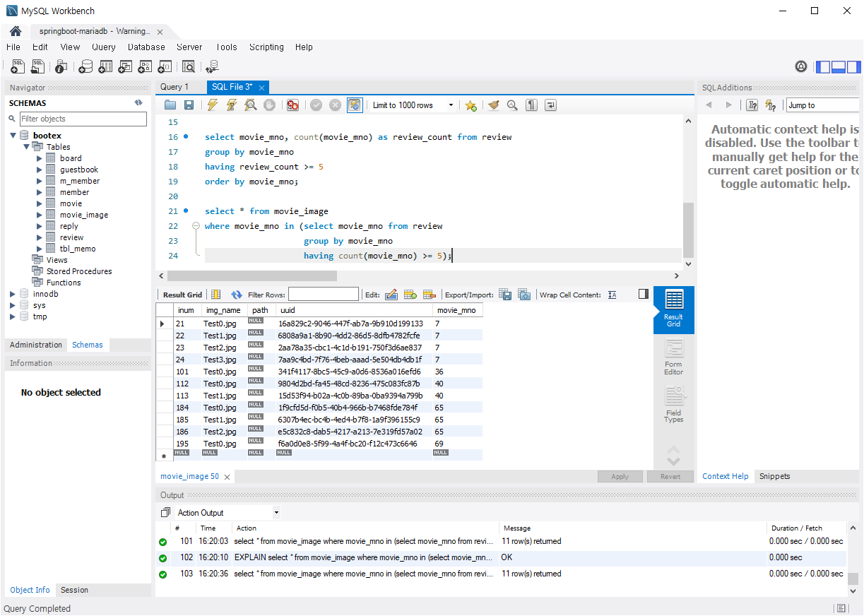Screen dimensions: 864x616
Task: Open the Query menu
Action: tap(104, 47)
